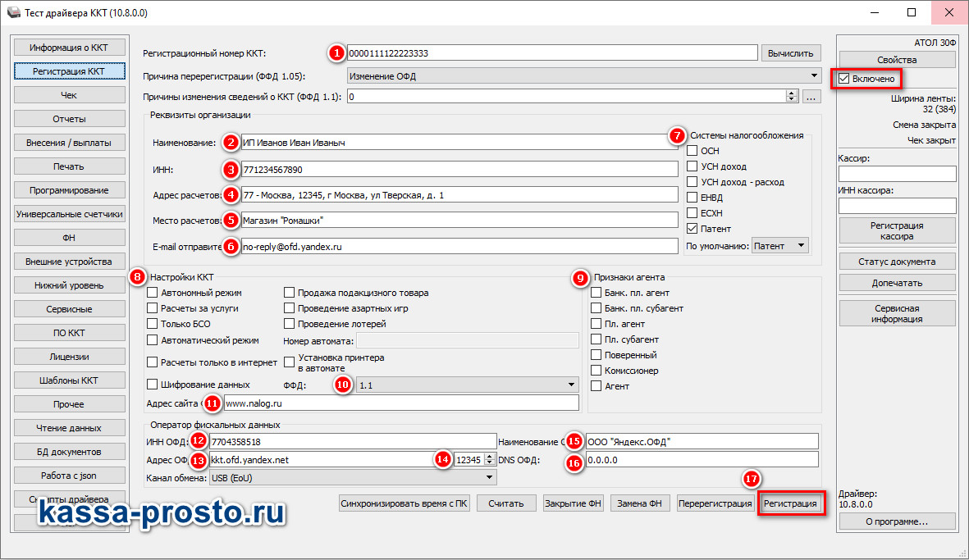Screen dimensions: 969x560
Task: Click the application icon in title bar
Action: tap(14, 12)
